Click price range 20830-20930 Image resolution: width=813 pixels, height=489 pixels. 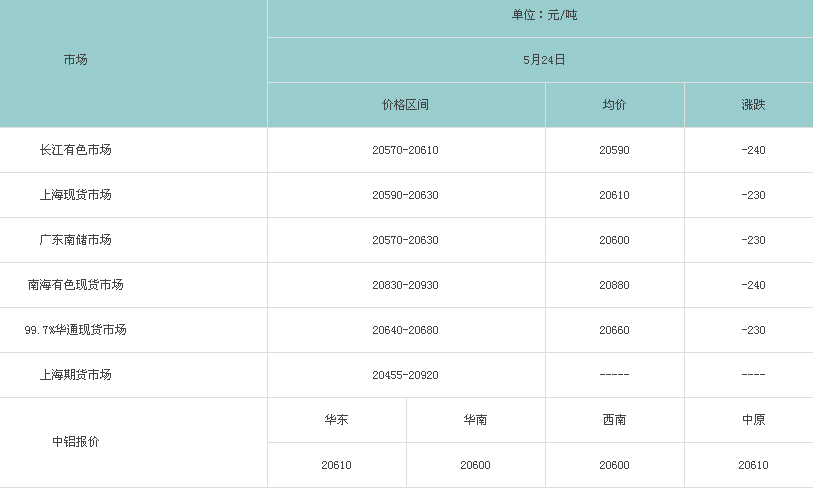405,285
